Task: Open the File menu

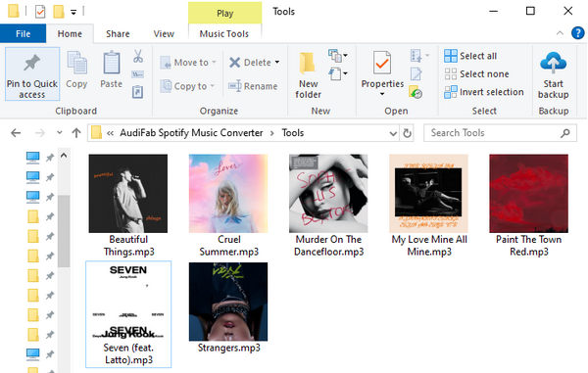Action: pos(23,33)
